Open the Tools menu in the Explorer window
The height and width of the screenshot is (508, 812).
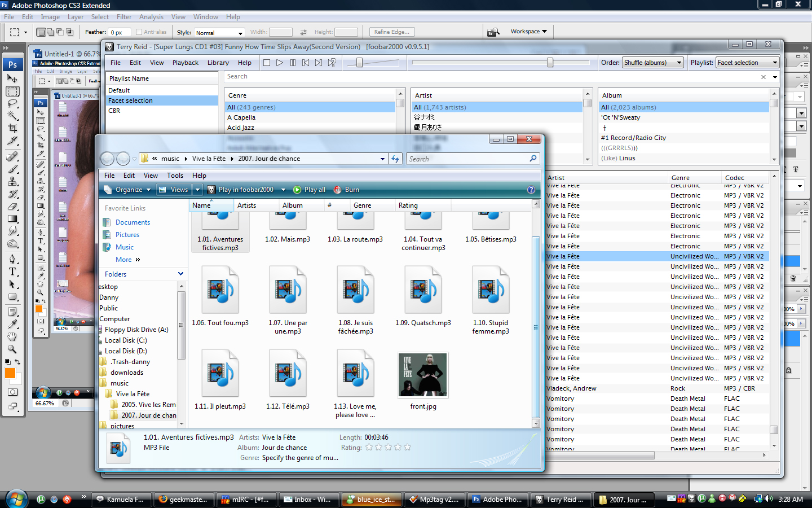[x=175, y=176]
